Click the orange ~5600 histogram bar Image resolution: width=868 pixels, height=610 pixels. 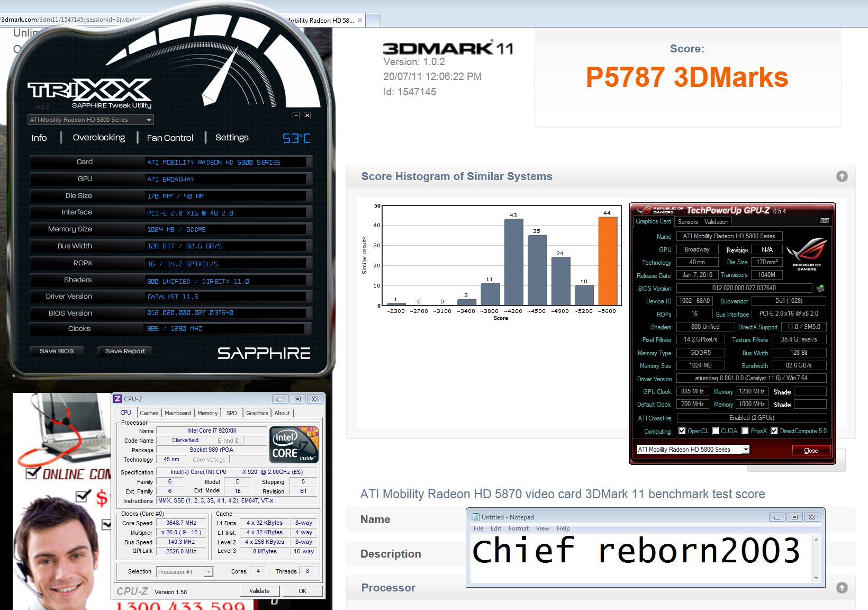608,261
